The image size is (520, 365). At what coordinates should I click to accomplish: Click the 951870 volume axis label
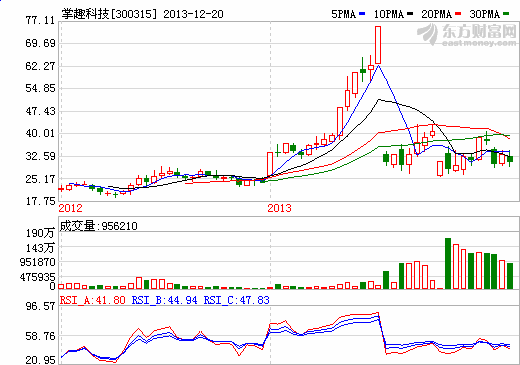point(38,262)
